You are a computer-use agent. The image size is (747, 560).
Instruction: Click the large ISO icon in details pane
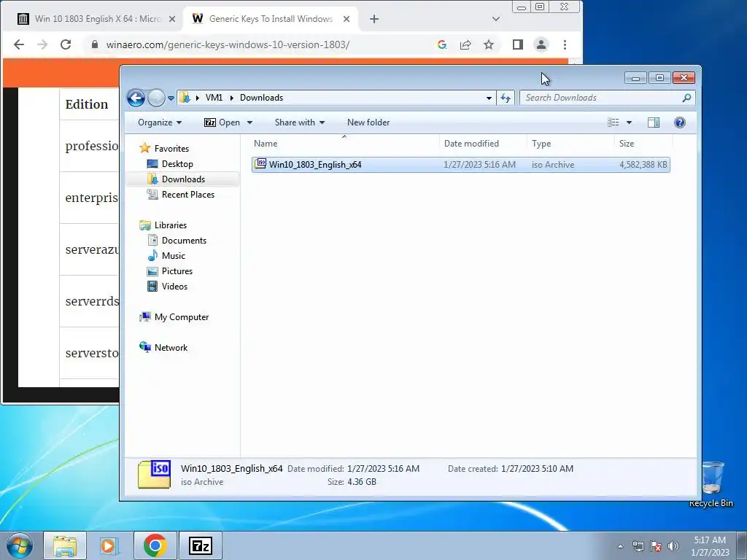[x=154, y=474]
